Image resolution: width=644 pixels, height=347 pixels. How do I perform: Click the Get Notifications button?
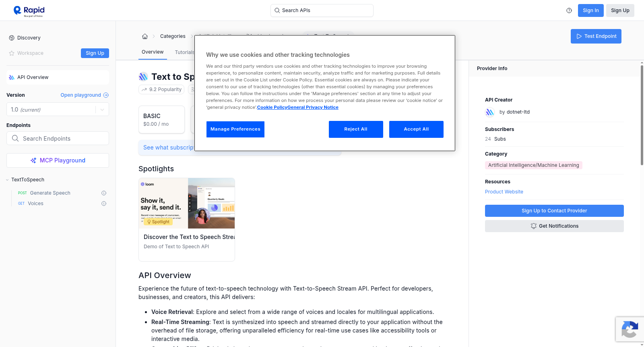(x=554, y=226)
